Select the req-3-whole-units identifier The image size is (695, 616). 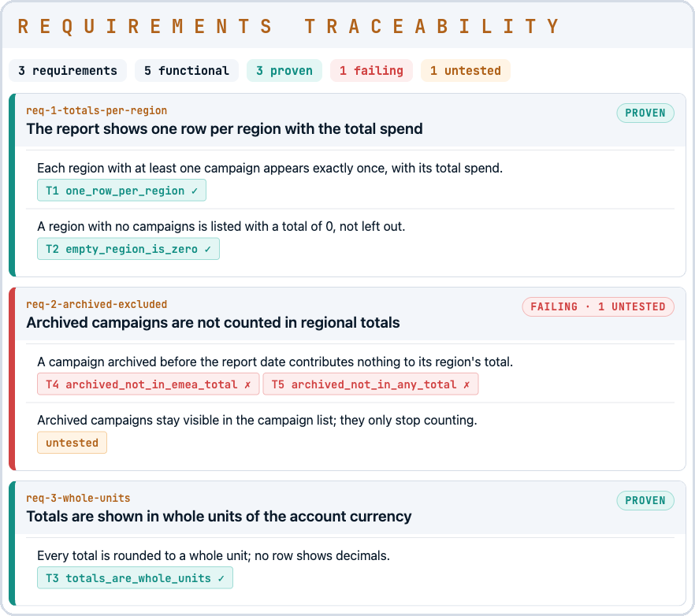click(79, 498)
